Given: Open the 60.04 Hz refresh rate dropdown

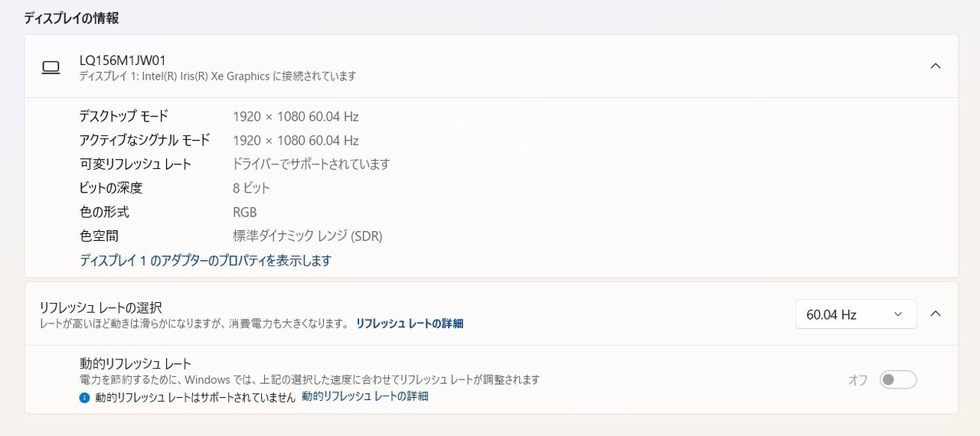Looking at the screenshot, I should click(855, 314).
